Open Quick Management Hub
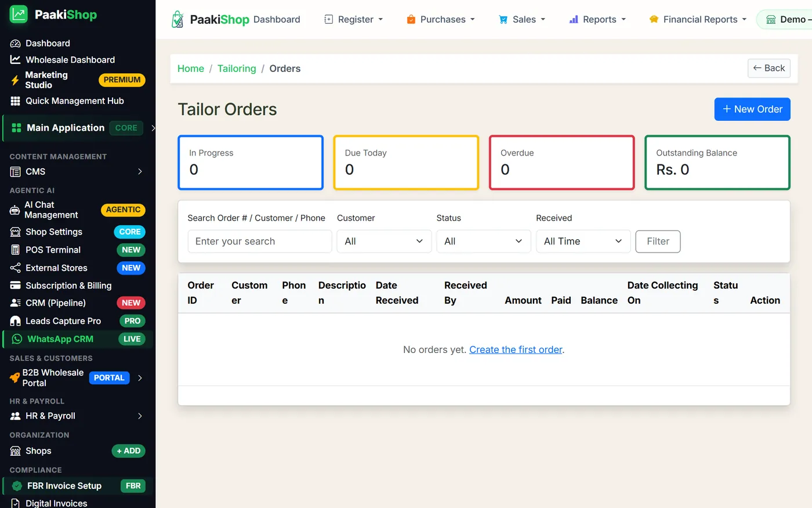Image resolution: width=812 pixels, height=508 pixels. pyautogui.click(x=75, y=101)
